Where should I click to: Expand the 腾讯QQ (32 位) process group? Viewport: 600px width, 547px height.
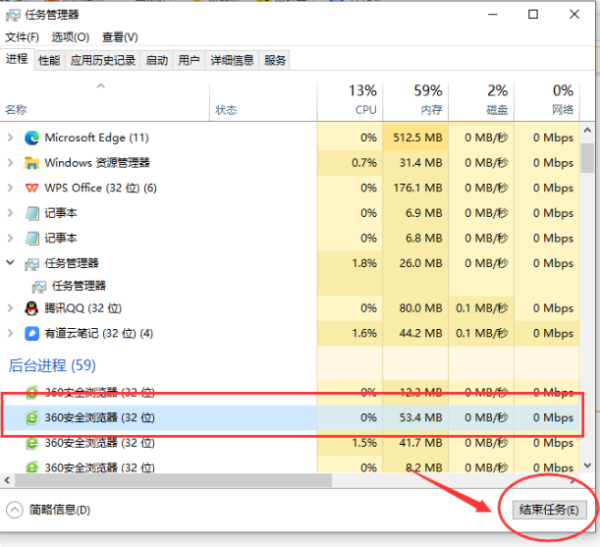tap(10, 308)
